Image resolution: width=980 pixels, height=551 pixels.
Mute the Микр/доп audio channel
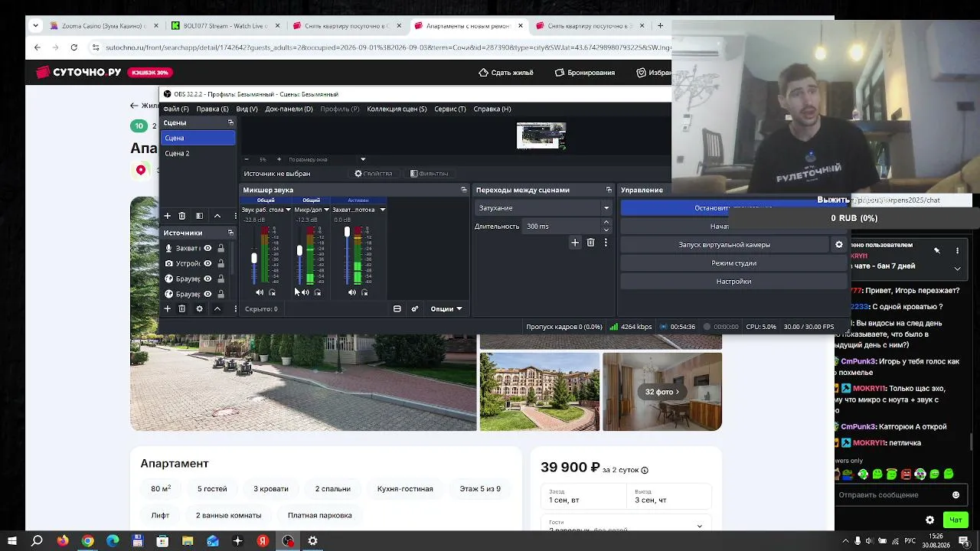[305, 292]
